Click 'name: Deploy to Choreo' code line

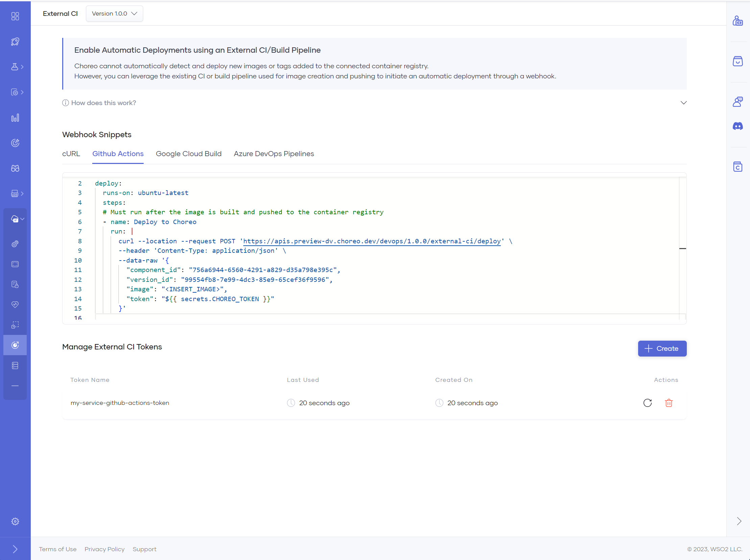[x=153, y=222]
